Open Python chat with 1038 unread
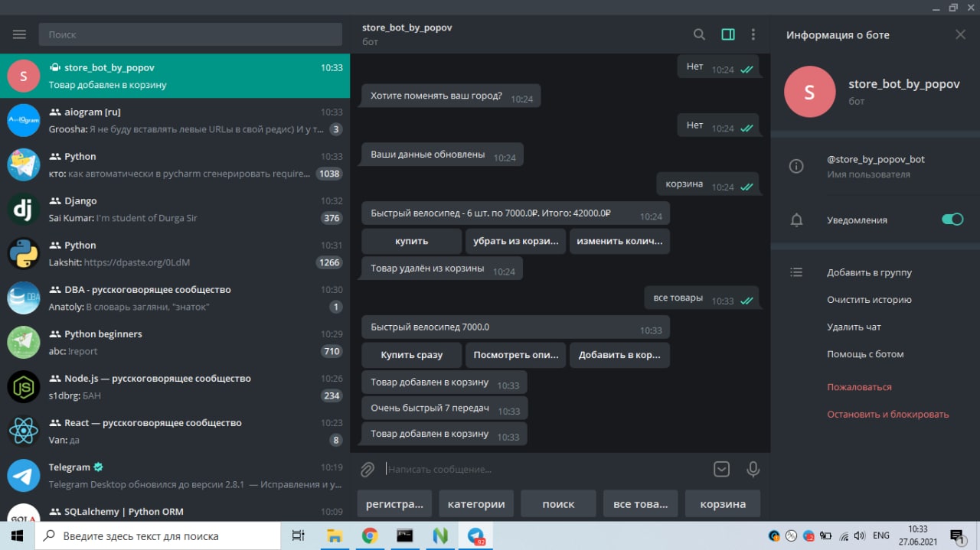 click(x=175, y=165)
